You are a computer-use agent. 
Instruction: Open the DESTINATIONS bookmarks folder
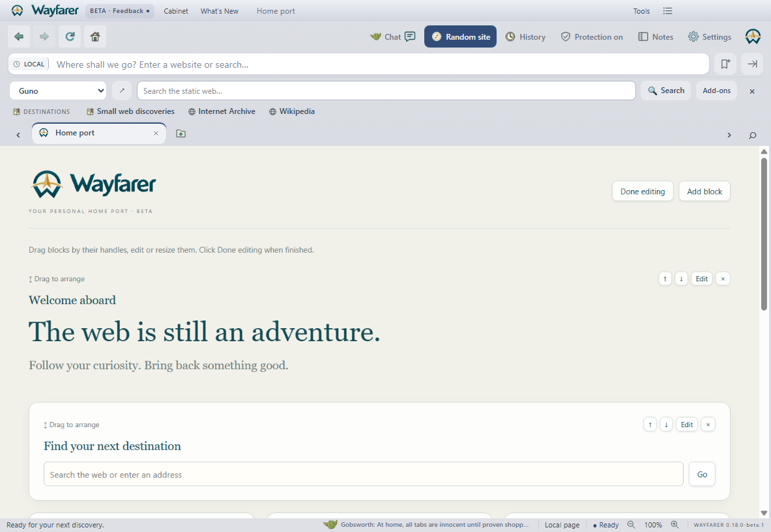pos(42,111)
